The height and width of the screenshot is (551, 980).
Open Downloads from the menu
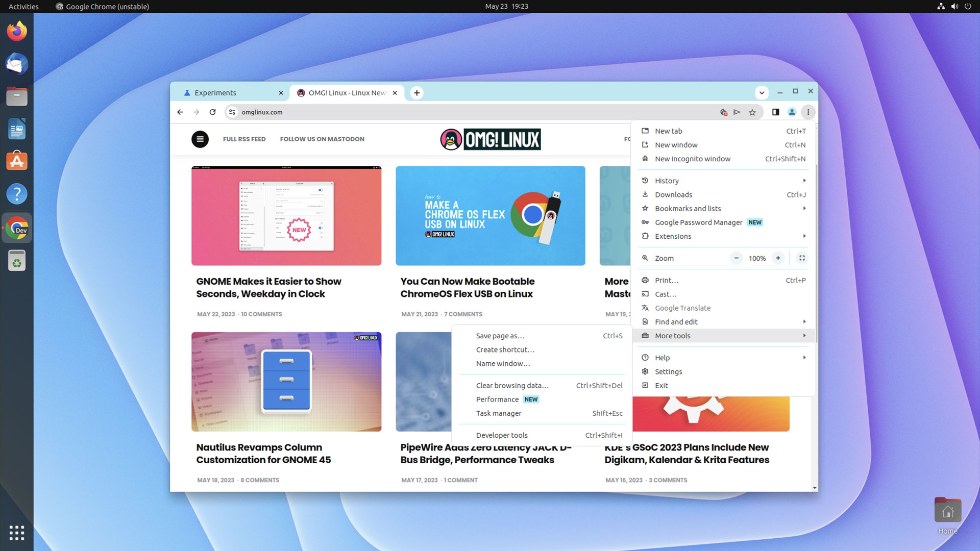point(723,194)
